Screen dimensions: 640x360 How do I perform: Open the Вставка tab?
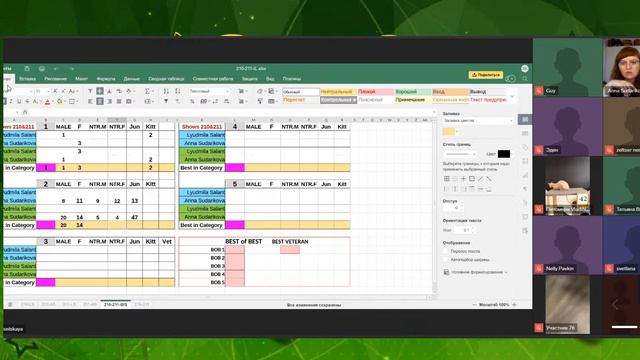(27, 79)
